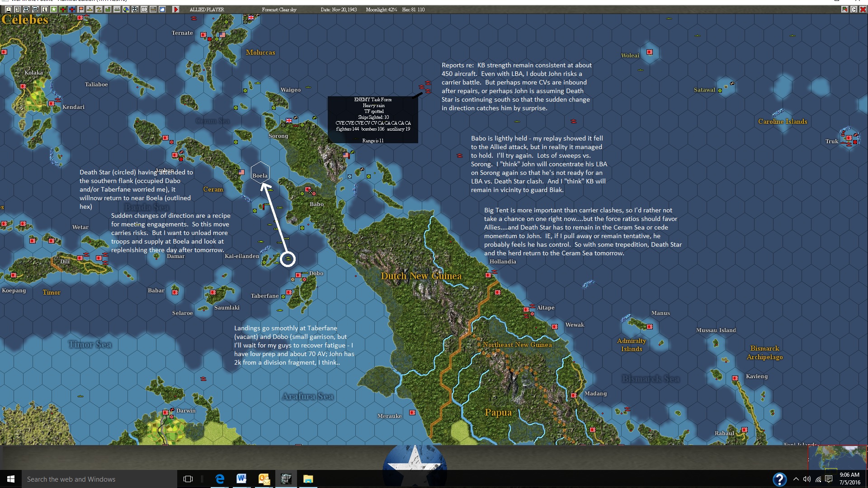Select the Koepang base label
Viewport: 868px width, 488px height.
click(x=14, y=291)
